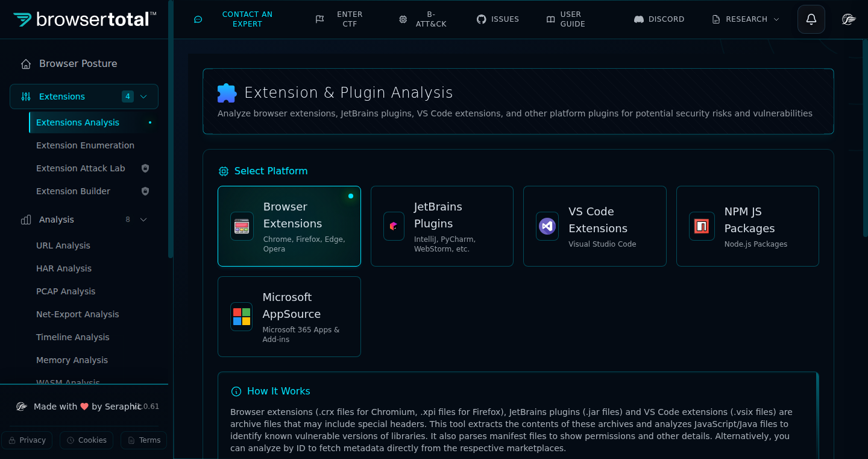
Task: Open the notifications bell
Action: tap(811, 19)
